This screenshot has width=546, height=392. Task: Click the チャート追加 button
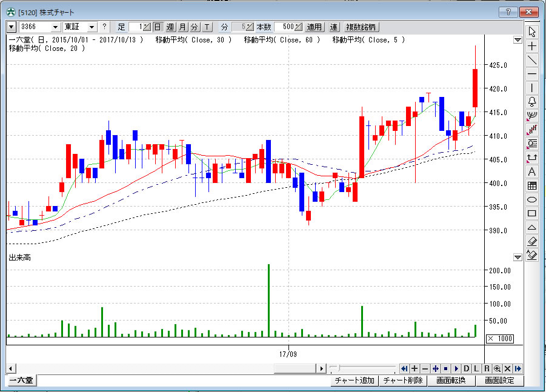click(x=355, y=380)
